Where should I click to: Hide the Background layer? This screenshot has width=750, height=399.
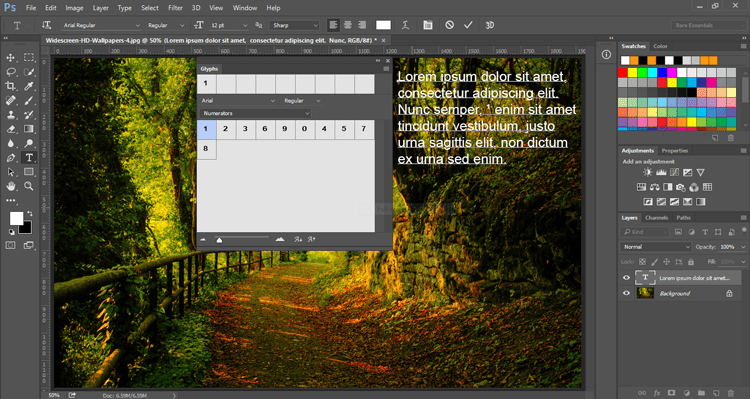(626, 293)
